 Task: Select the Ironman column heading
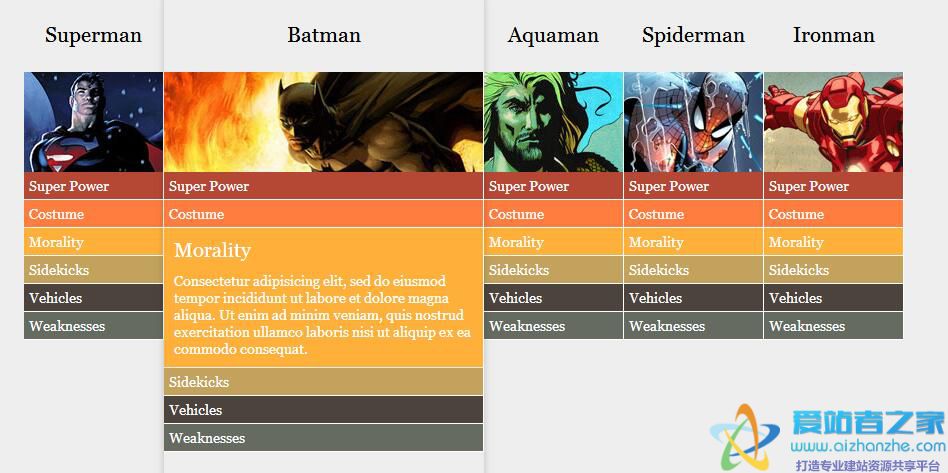[833, 35]
